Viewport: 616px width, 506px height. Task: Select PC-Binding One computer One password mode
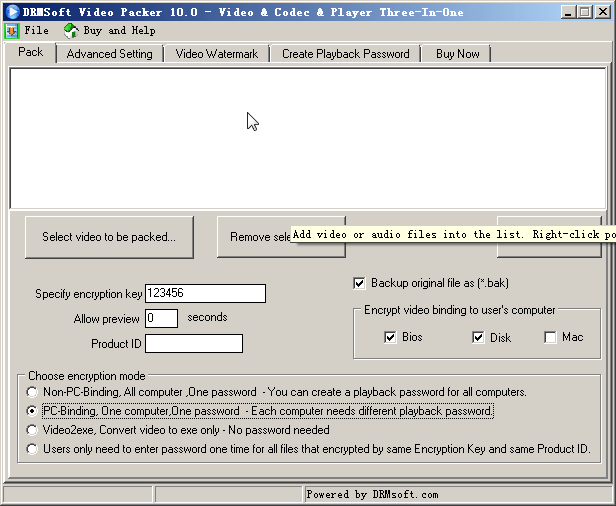pos(32,411)
